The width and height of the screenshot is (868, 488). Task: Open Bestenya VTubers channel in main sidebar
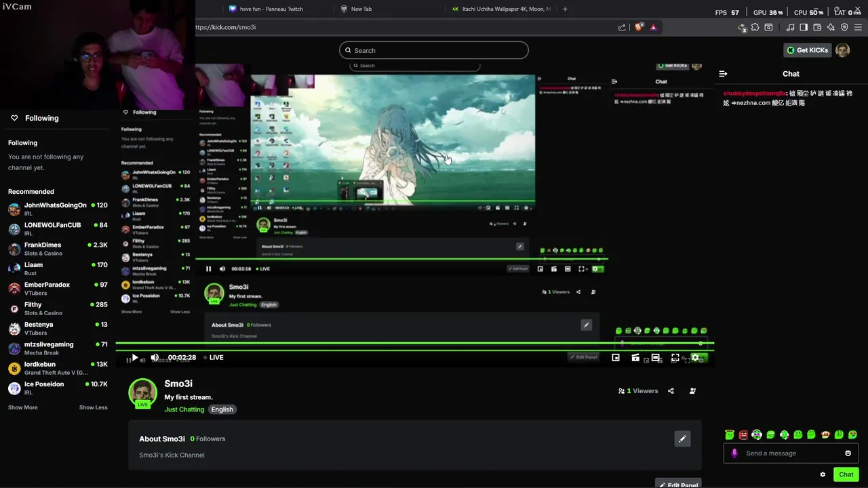click(x=58, y=328)
